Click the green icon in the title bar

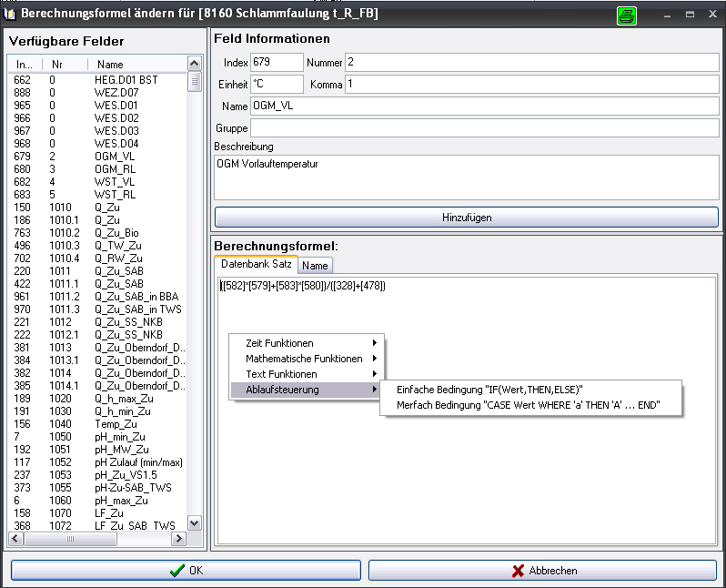coord(626,15)
